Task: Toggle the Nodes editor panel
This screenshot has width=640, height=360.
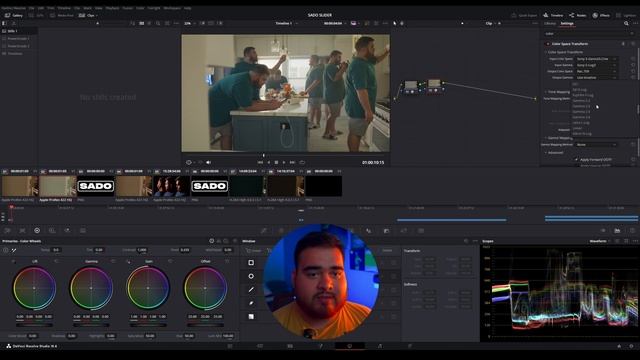Action: click(x=578, y=16)
